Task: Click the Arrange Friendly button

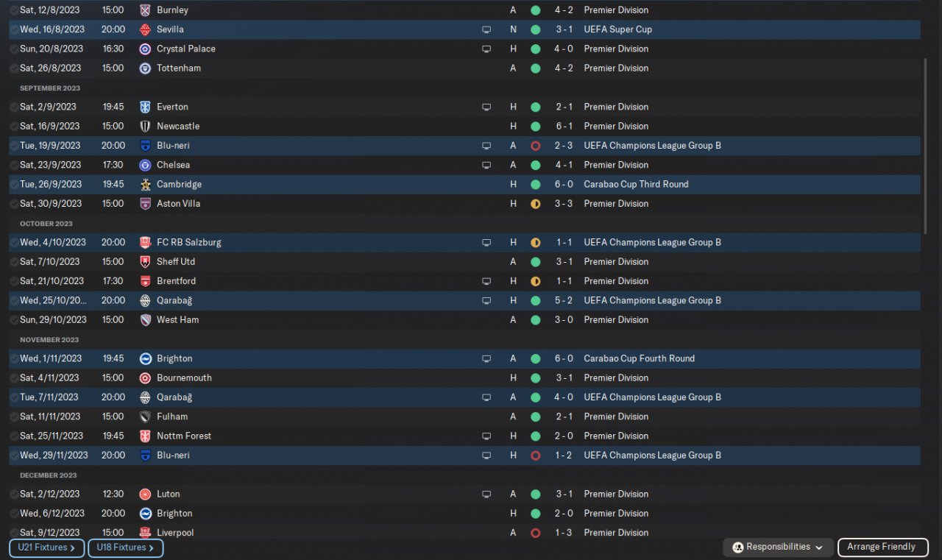Action: 881,547
